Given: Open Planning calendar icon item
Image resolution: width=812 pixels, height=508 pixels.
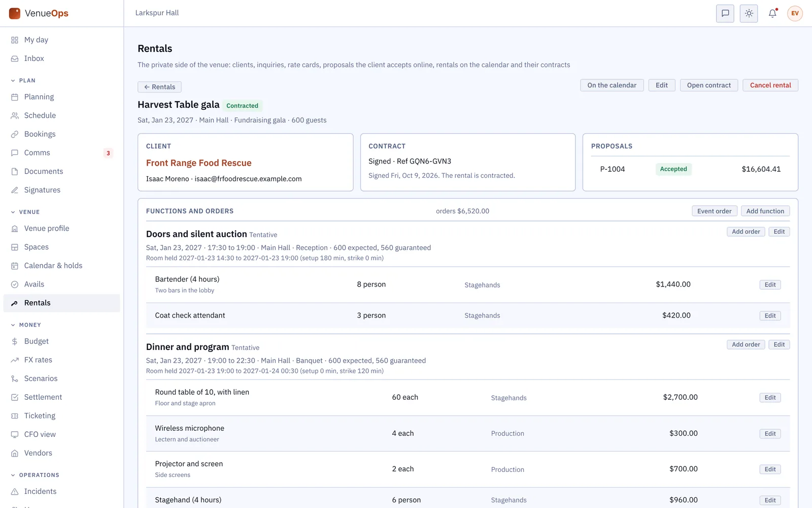Looking at the screenshot, I should (61, 97).
